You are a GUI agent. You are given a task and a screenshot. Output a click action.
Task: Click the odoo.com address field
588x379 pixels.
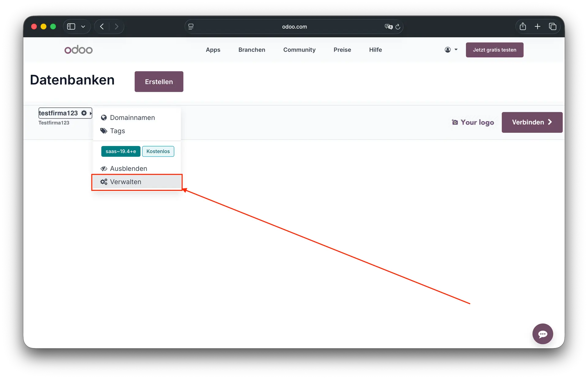(294, 27)
